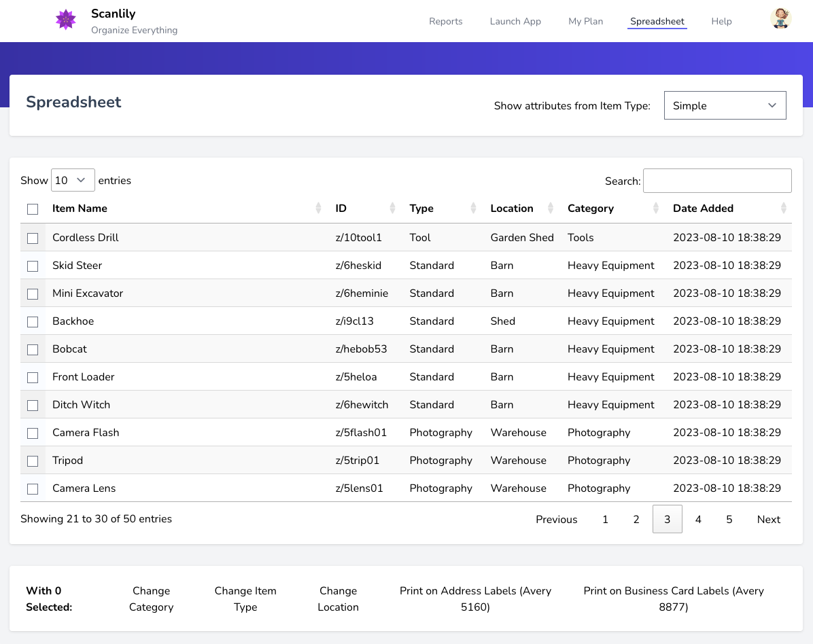Tick the checkbox for Camera Flash
The height and width of the screenshot is (644, 813).
[33, 433]
